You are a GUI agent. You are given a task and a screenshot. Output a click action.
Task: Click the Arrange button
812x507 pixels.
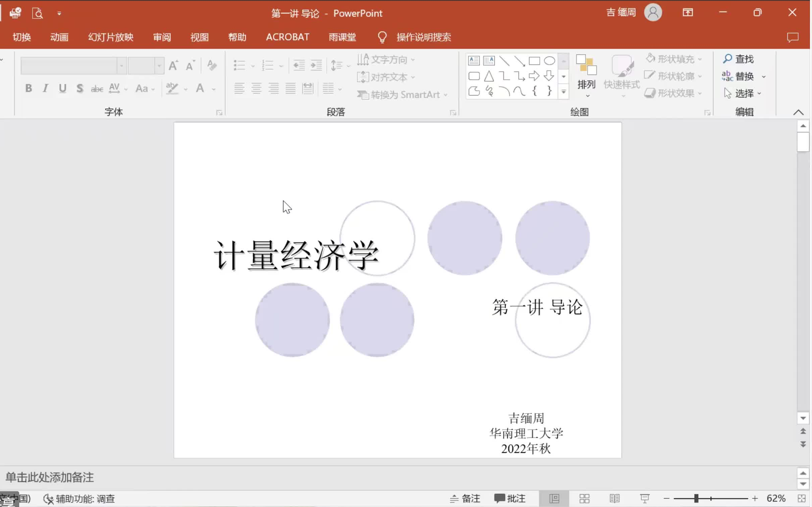click(x=587, y=76)
